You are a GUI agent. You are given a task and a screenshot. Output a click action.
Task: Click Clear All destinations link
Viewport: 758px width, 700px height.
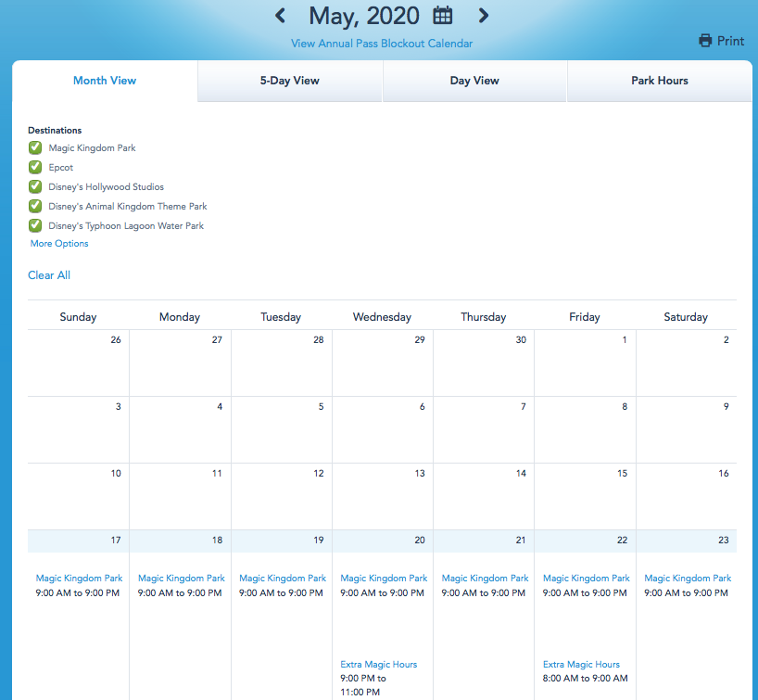coord(49,275)
